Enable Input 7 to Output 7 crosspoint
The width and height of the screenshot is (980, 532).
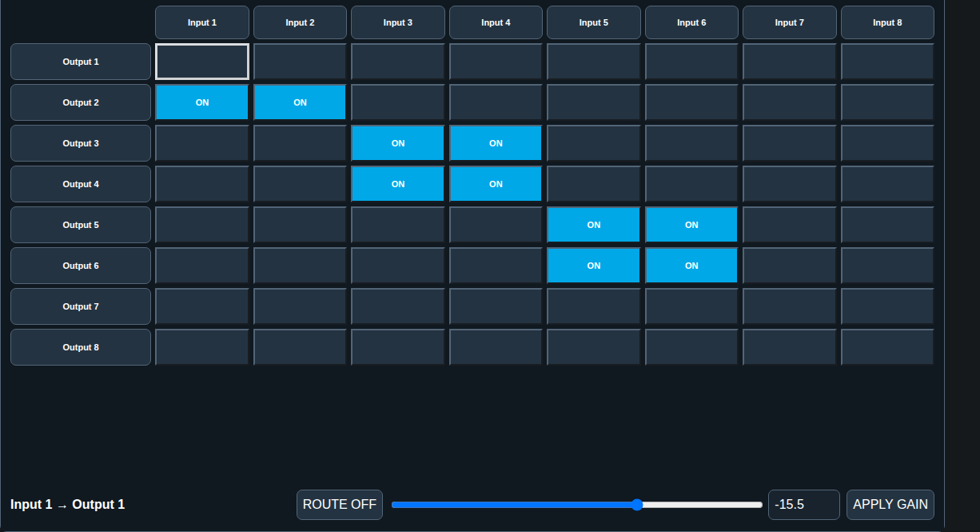[790, 306]
